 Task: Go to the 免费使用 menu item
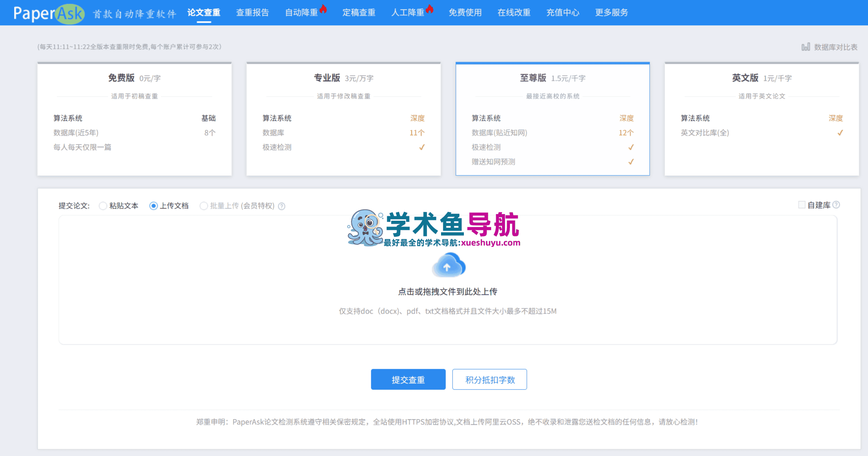(465, 12)
